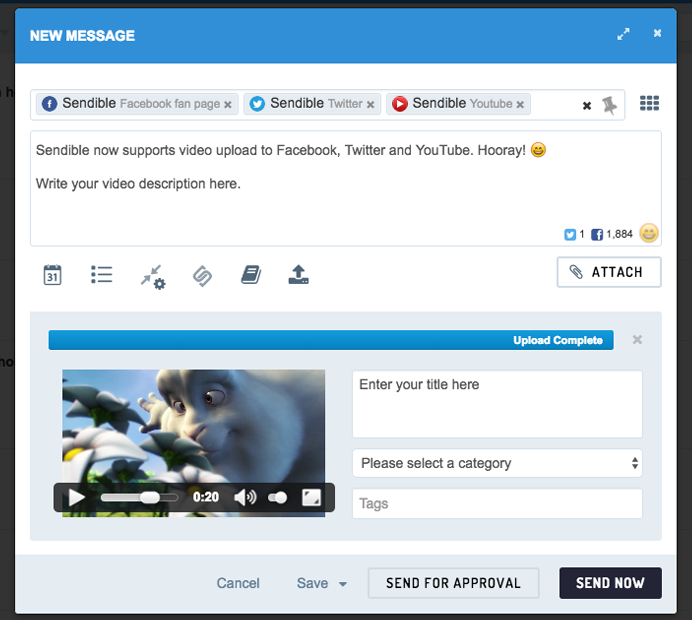Open the emoji picker smiley
Image resolution: width=692 pixels, height=620 pixels.
[x=649, y=233]
